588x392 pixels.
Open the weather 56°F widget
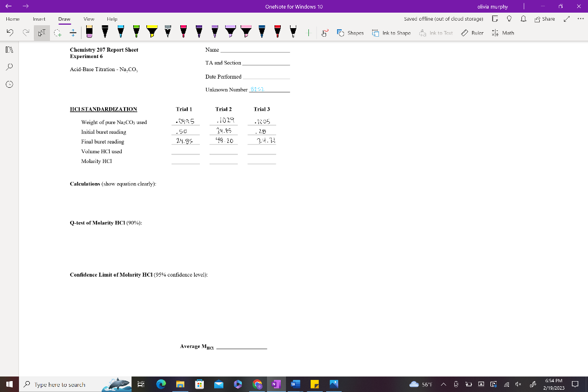(x=421, y=384)
